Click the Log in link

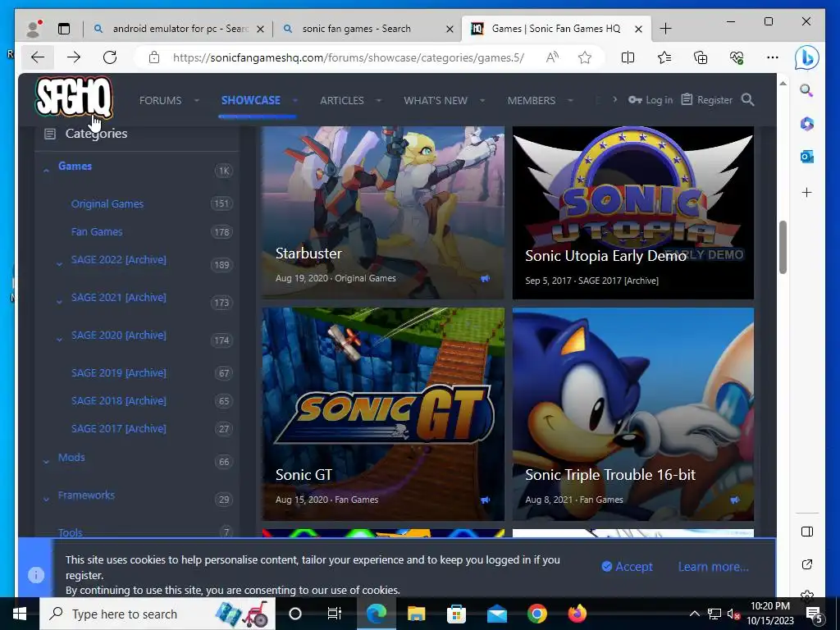click(651, 100)
